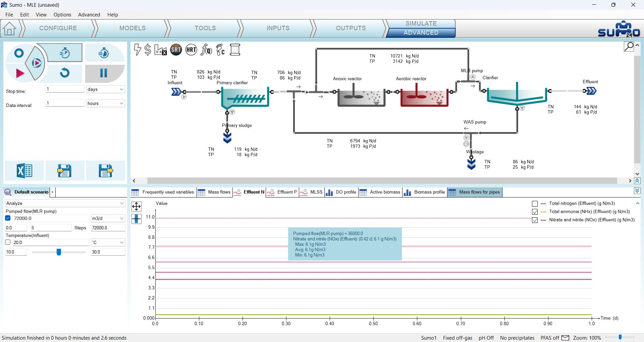Click the ADVANCED simulate sub-tab
The image size is (644, 342).
click(421, 33)
